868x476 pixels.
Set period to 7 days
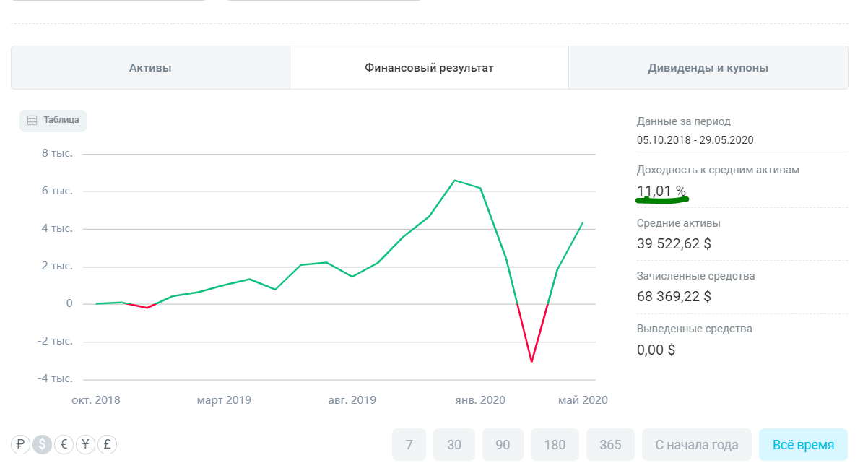coord(409,445)
